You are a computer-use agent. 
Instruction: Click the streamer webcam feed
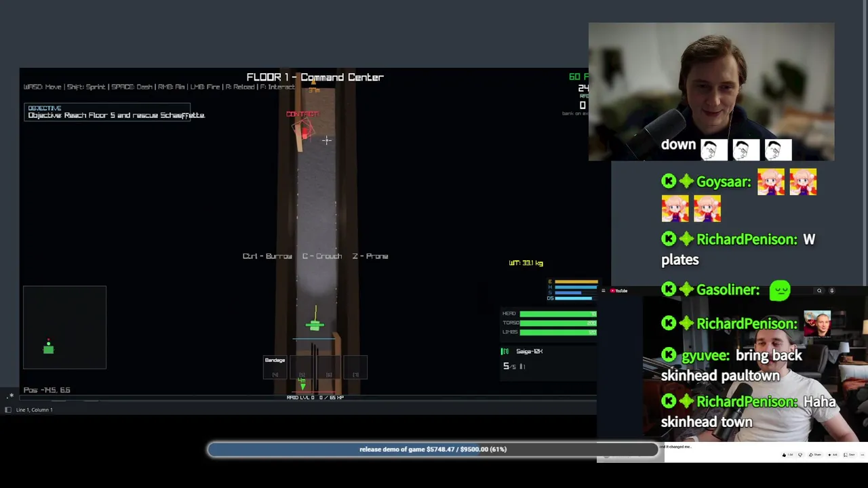click(x=711, y=92)
